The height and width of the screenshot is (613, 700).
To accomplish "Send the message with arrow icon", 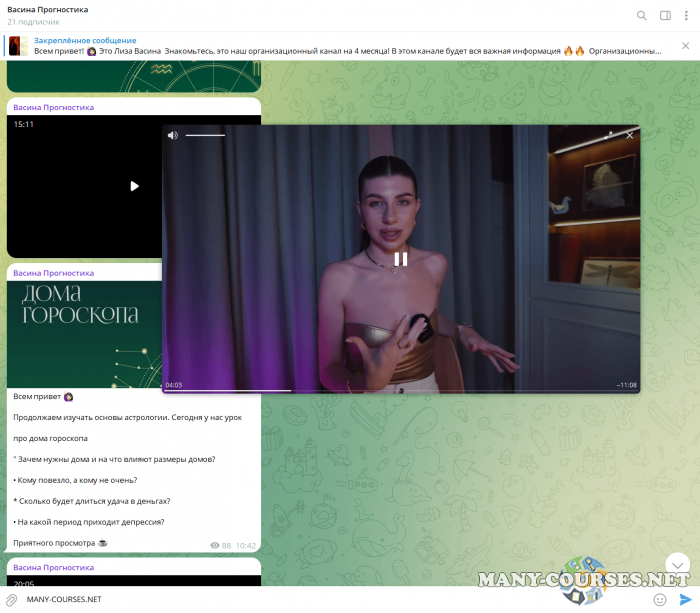I will (x=686, y=599).
